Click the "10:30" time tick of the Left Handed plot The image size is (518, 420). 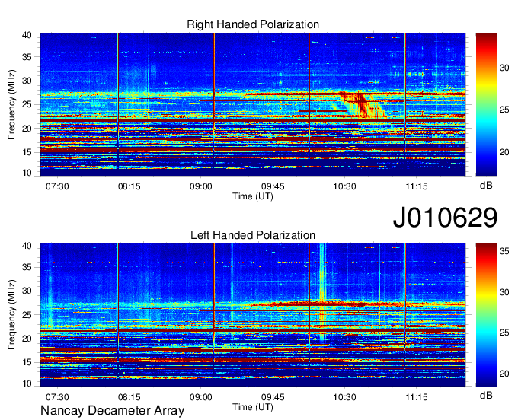pyautogui.click(x=344, y=397)
